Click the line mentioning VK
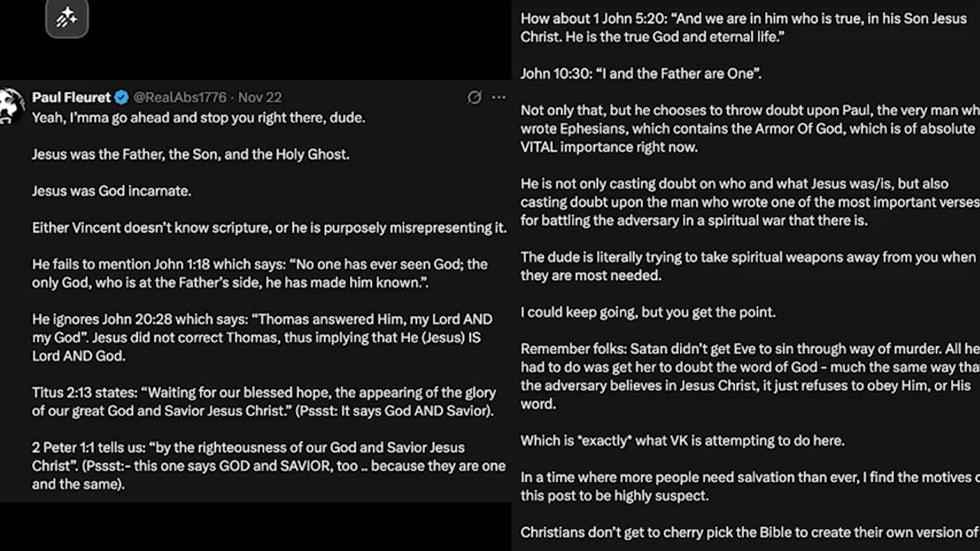Image resolution: width=980 pixels, height=551 pixels. pos(682,441)
